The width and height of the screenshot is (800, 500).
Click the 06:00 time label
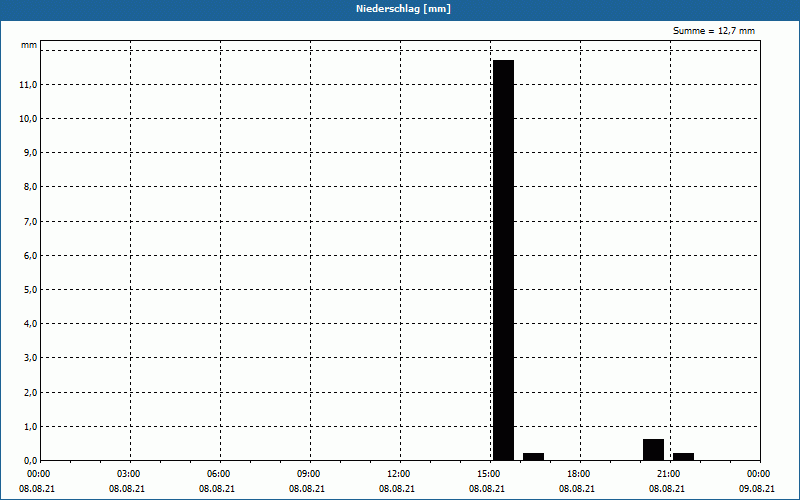point(218,474)
